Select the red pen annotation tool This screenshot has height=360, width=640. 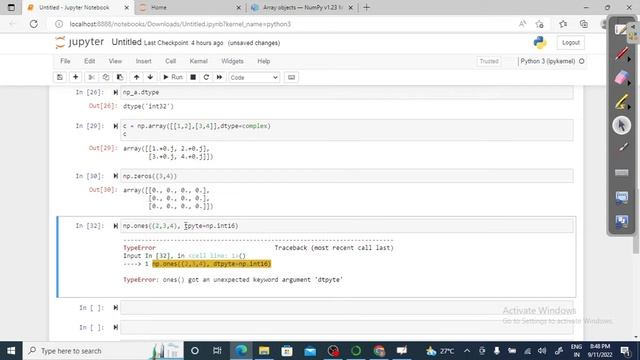tap(621, 53)
